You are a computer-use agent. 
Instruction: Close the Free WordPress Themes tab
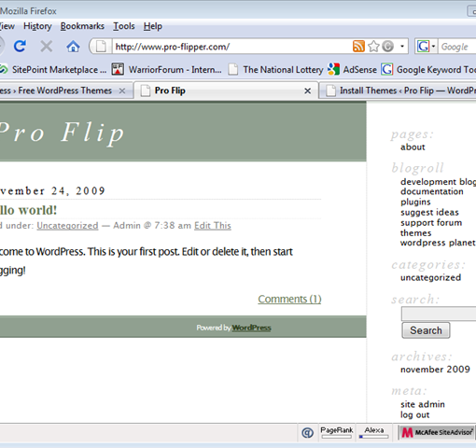point(122,91)
